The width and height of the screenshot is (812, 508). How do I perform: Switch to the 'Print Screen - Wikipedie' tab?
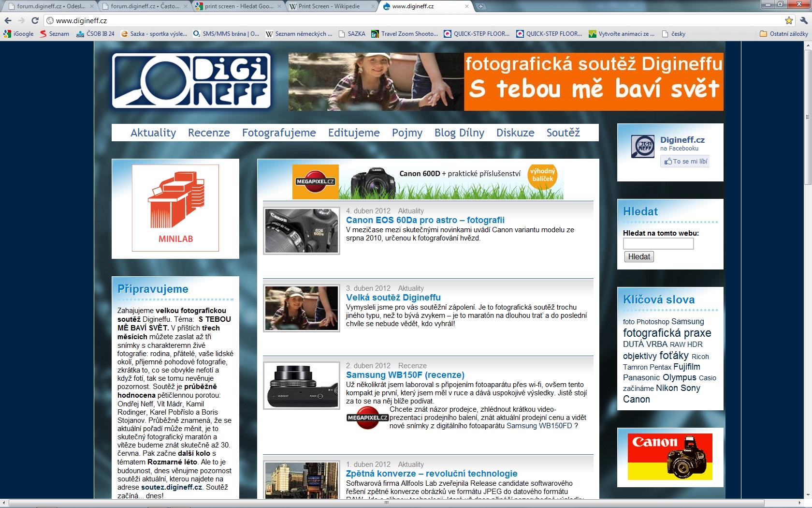pos(330,6)
